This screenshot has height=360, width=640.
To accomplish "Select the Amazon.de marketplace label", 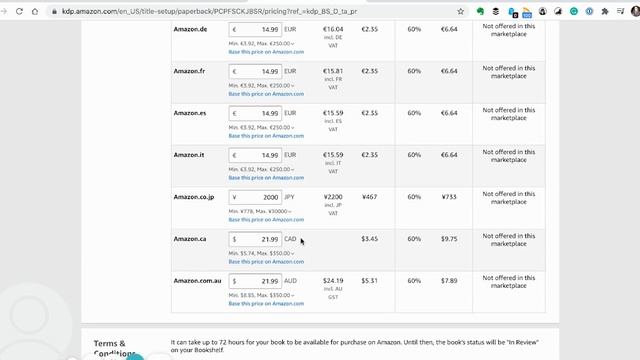I will click(190, 29).
